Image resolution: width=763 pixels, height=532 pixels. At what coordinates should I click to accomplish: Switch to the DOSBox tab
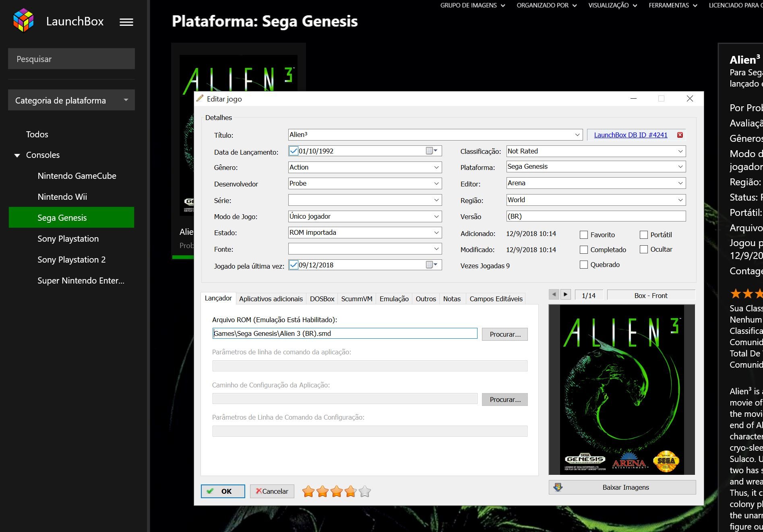[322, 299]
